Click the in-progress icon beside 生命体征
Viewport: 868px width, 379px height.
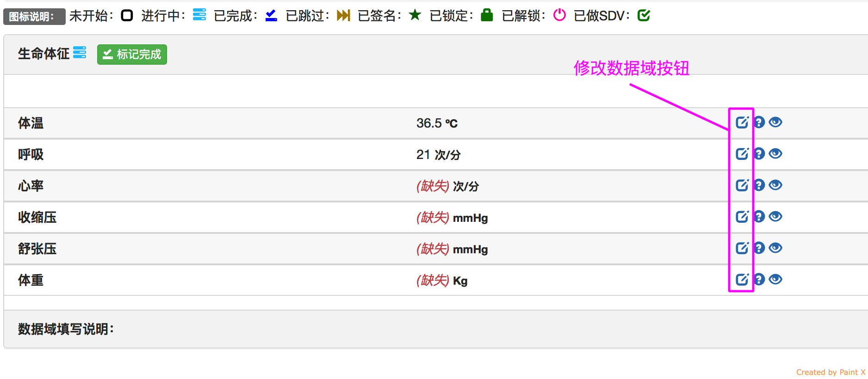click(80, 53)
